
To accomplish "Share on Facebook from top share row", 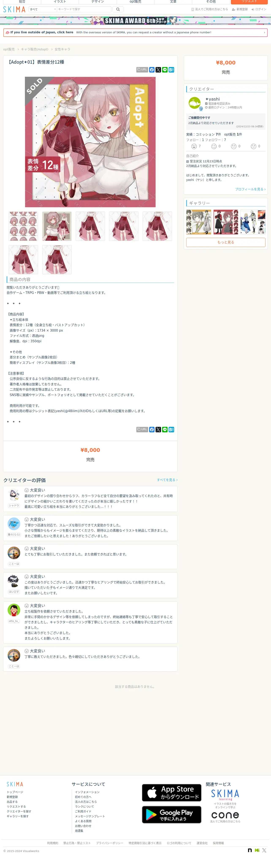I will click(152, 70).
